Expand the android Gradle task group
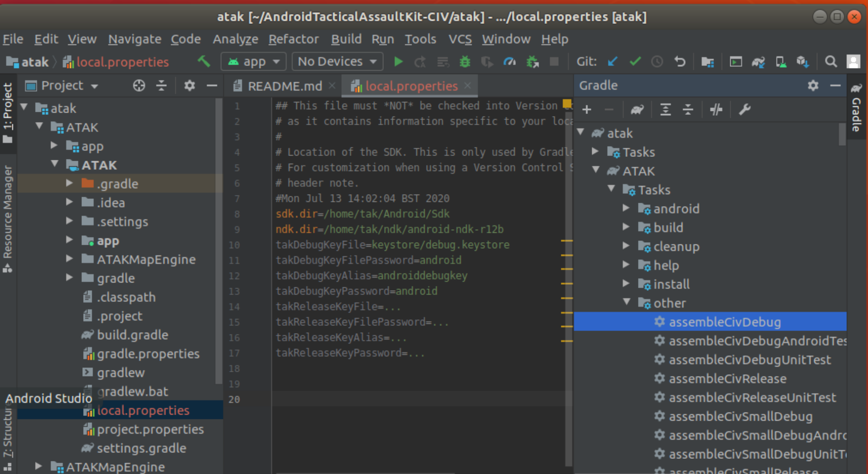Viewport: 868px width, 474px height. tap(626, 208)
